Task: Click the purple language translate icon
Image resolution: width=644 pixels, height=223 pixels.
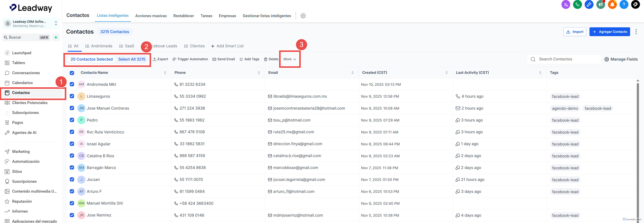Action: click(x=566, y=5)
